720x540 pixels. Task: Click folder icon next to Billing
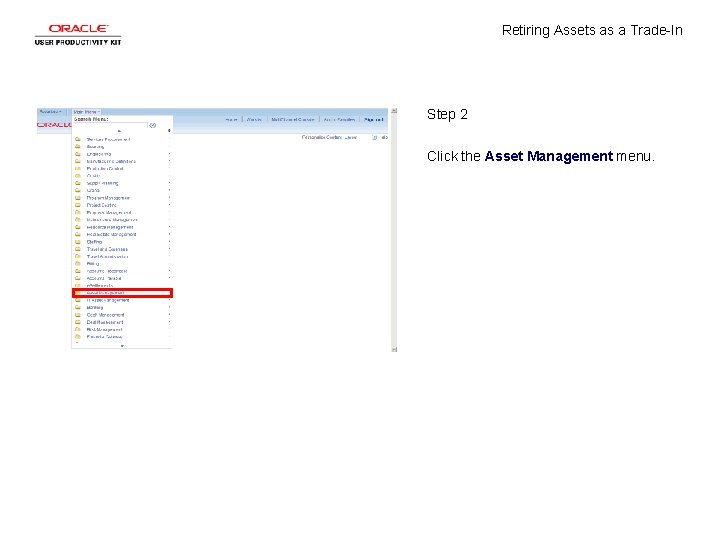point(78,264)
